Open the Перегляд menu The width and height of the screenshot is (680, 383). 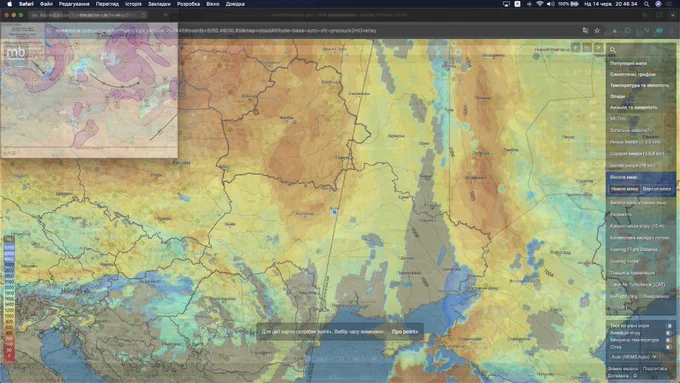(x=107, y=4)
